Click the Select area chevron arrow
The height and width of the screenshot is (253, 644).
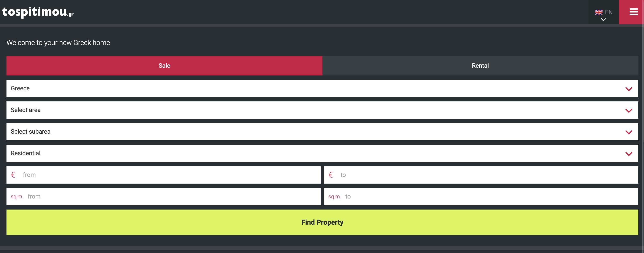(628, 110)
